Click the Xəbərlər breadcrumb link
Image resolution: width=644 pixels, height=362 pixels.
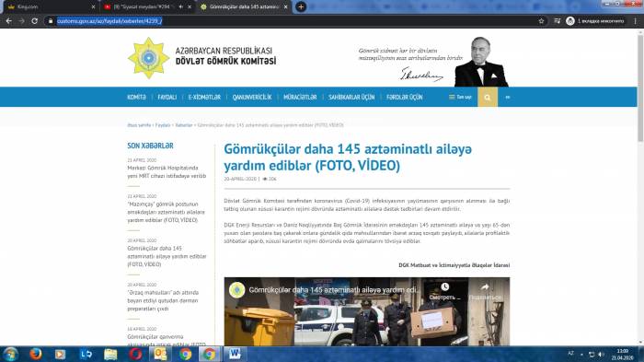click(x=184, y=125)
